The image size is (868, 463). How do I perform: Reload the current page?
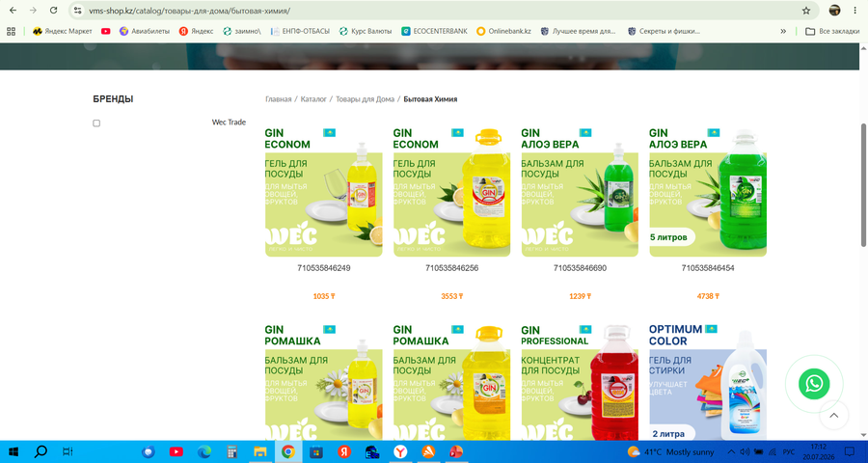pos(53,11)
